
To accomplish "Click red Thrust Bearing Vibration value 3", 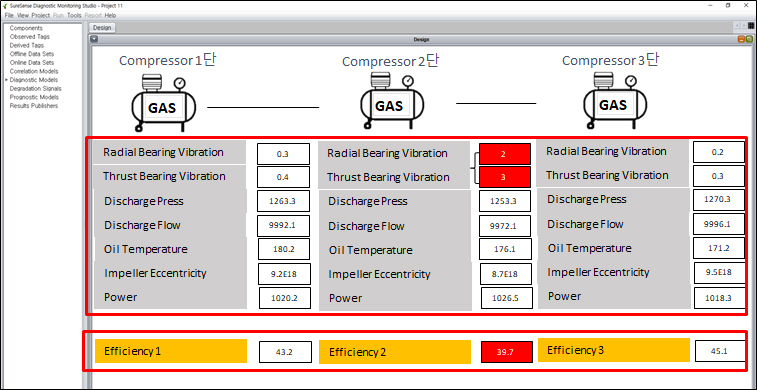I will tap(505, 177).
